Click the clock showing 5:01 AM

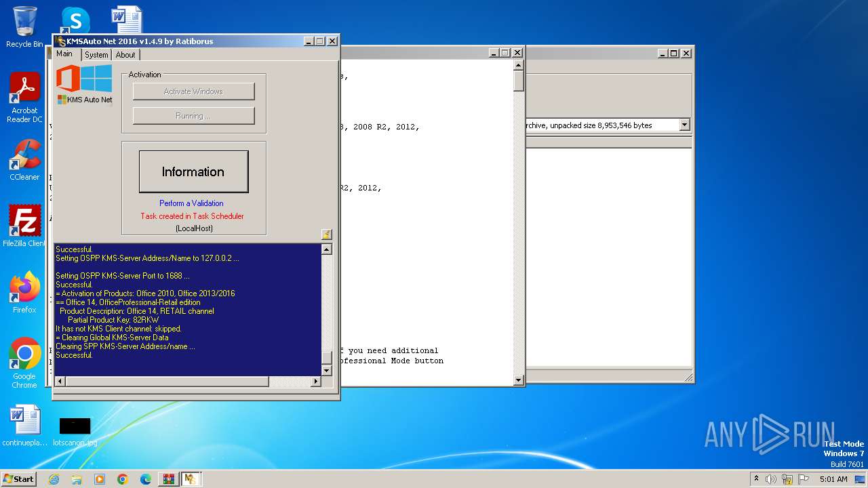coord(833,479)
